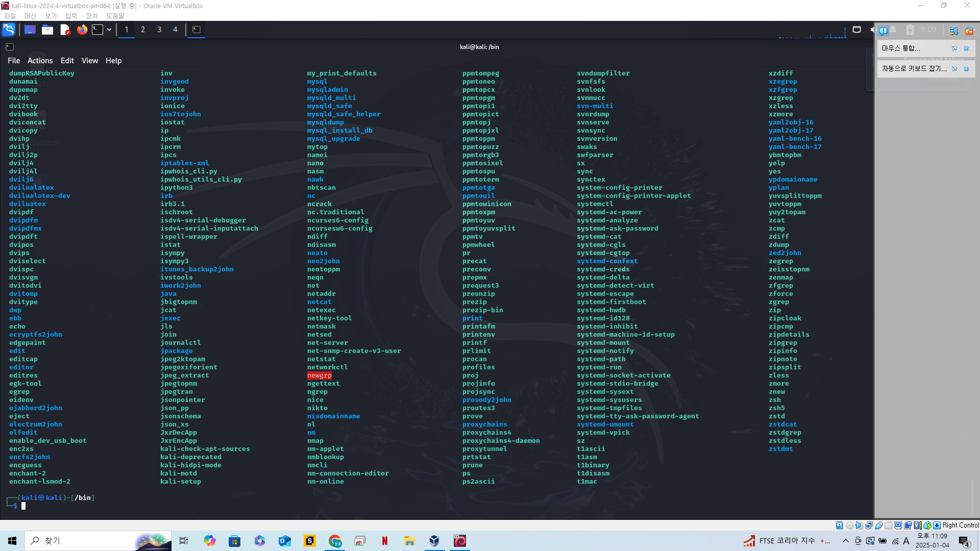Expand the terminal launcher dropdown arrow
This screenshot has height=551, width=980.
(109, 30)
